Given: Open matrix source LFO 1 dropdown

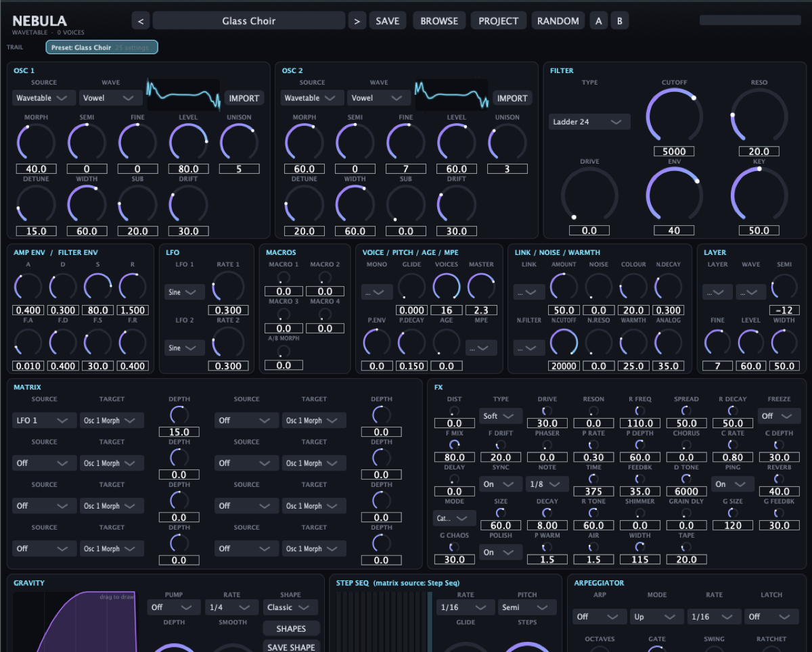Looking at the screenshot, I should [x=43, y=420].
